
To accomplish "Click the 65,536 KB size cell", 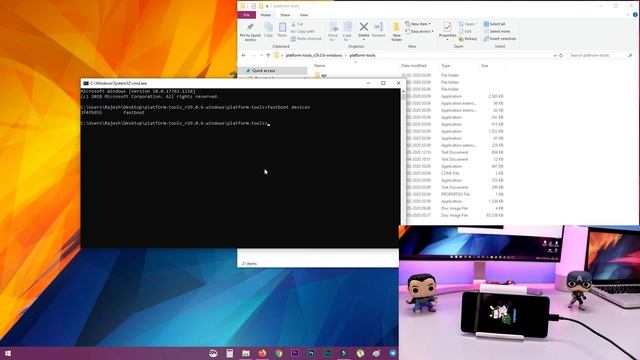I will pos(494,215).
